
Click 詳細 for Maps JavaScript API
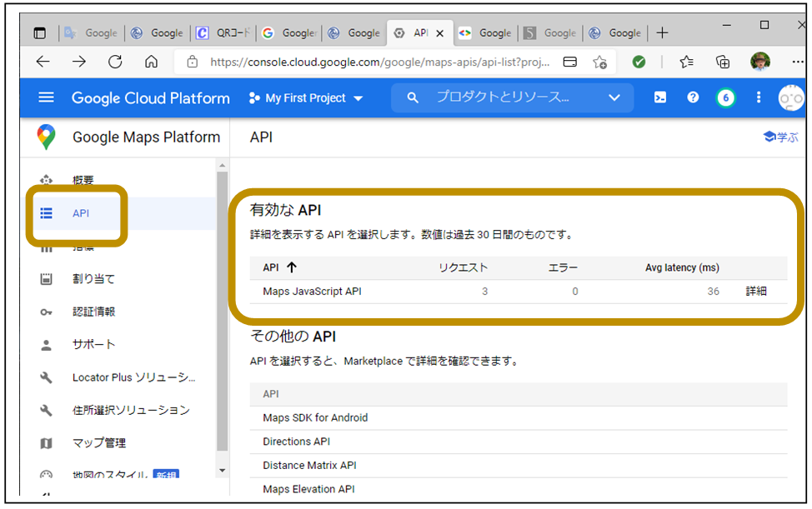pyautogui.click(x=755, y=292)
